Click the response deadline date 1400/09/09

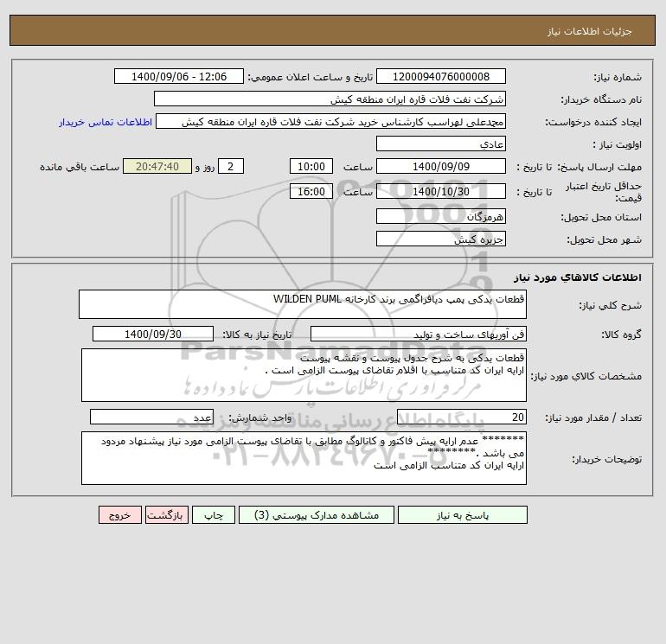[441, 167]
